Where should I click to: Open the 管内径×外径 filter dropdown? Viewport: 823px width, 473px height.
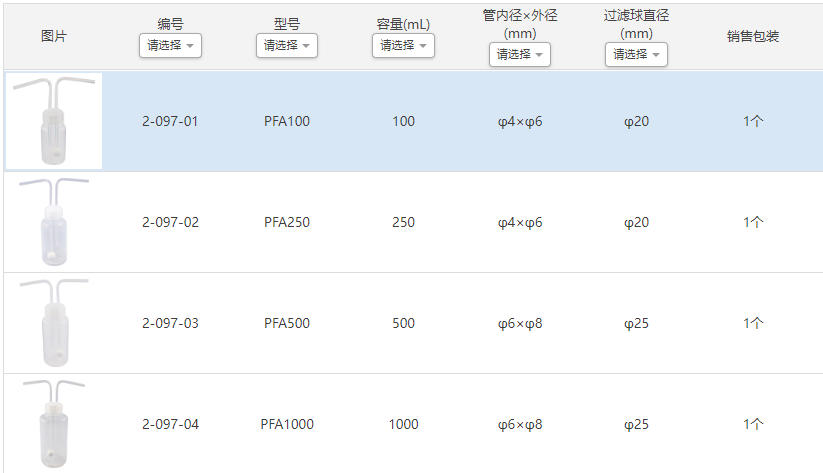520,54
